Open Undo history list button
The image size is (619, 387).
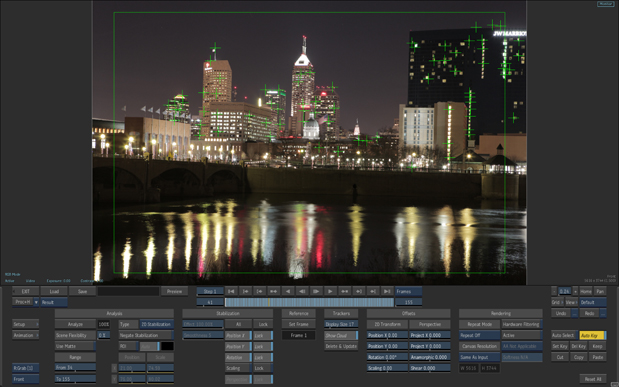coord(575,313)
